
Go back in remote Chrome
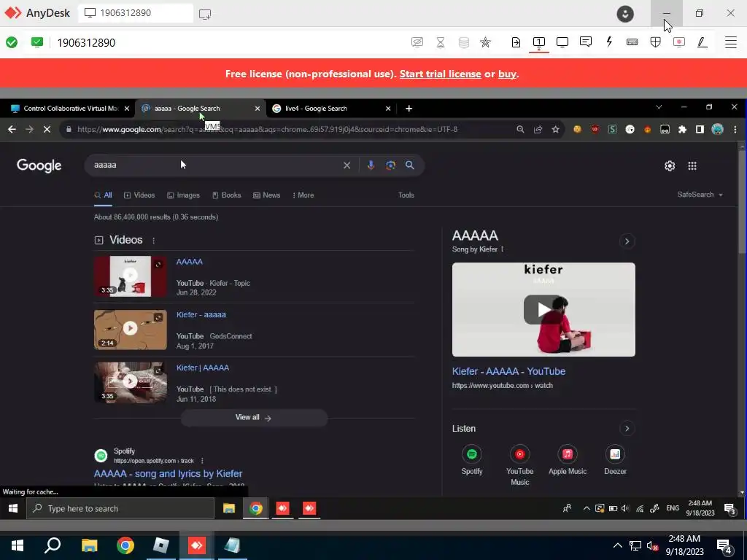pyautogui.click(x=12, y=129)
